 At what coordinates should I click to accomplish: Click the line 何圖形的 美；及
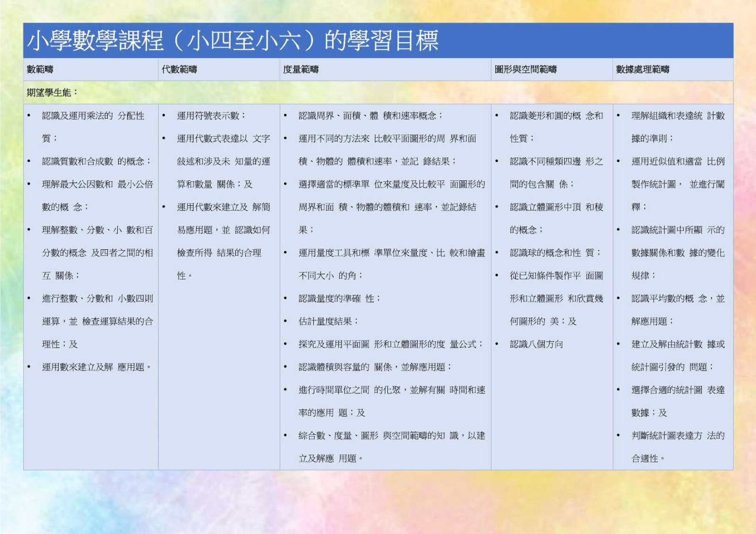pos(543,321)
